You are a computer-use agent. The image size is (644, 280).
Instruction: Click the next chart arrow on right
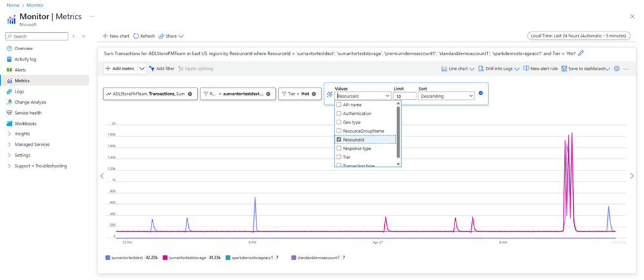pos(632,176)
